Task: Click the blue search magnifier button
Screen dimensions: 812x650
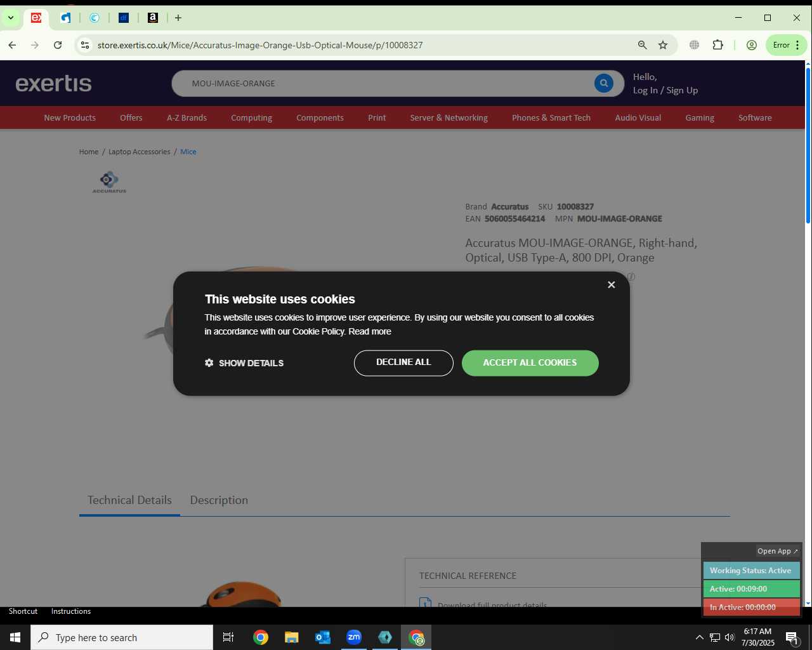Action: (604, 83)
